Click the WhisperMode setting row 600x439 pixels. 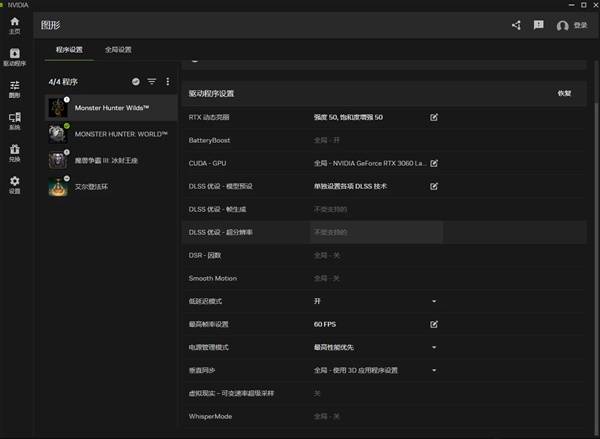click(x=384, y=416)
